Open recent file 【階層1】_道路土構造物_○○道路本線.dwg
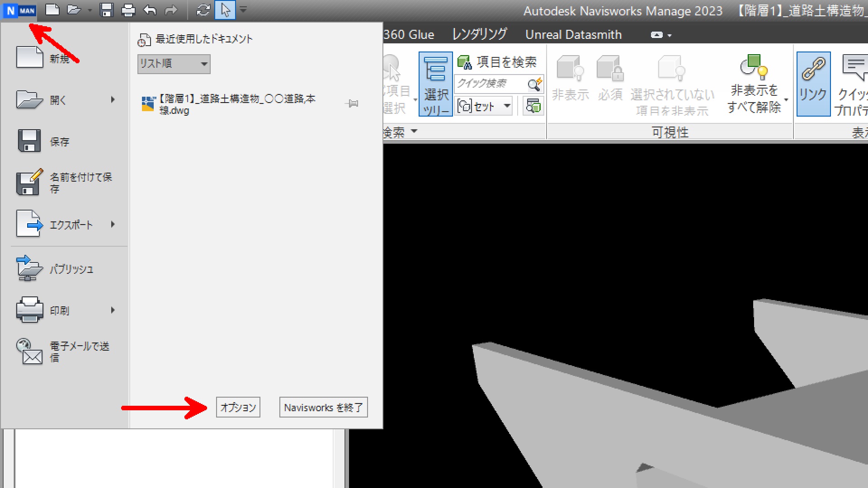 click(x=230, y=104)
